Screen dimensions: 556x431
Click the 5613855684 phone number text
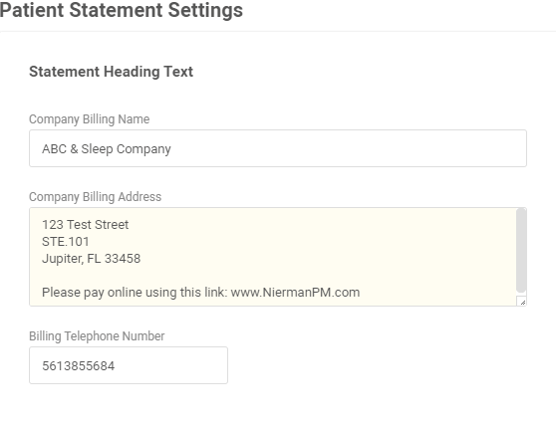coord(78,366)
